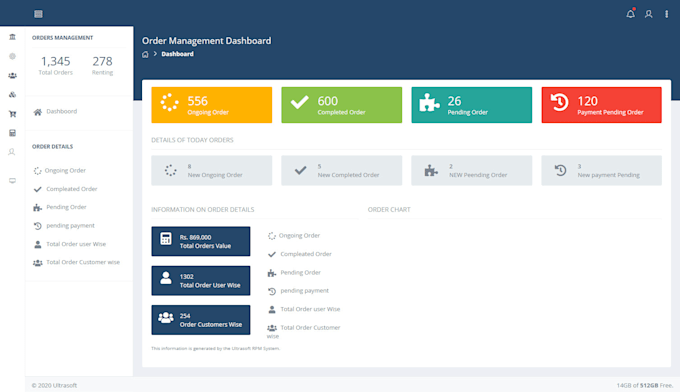This screenshot has width=680, height=392.
Task: Click the 1,345 Total Orders figure
Action: click(56, 65)
